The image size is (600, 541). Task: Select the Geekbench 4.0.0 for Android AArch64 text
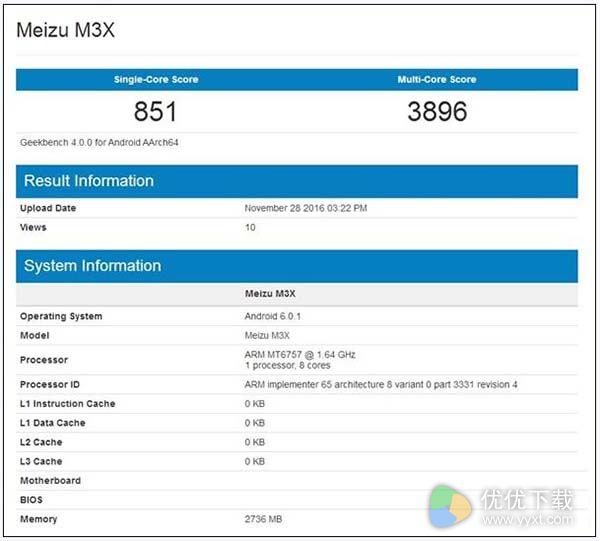pos(99,143)
